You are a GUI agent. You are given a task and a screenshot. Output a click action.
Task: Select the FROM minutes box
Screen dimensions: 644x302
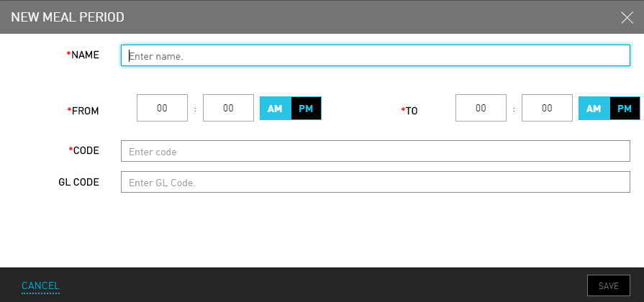228,108
